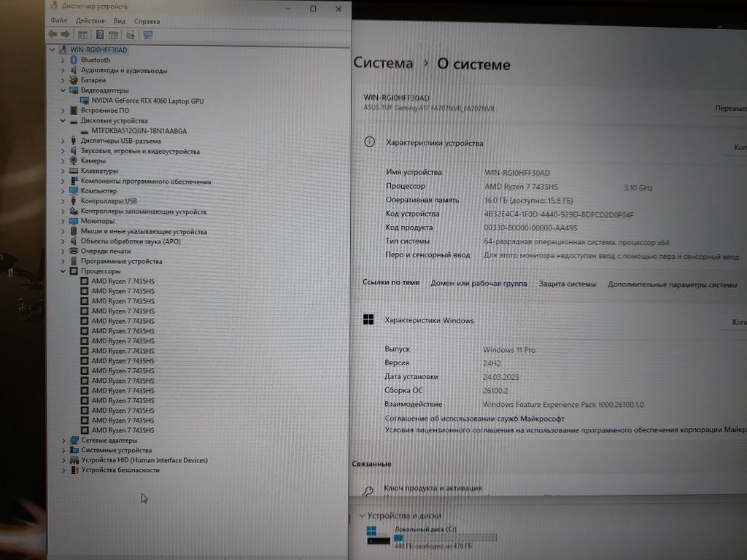Collapse the Процессоры tree node

pos(63,271)
